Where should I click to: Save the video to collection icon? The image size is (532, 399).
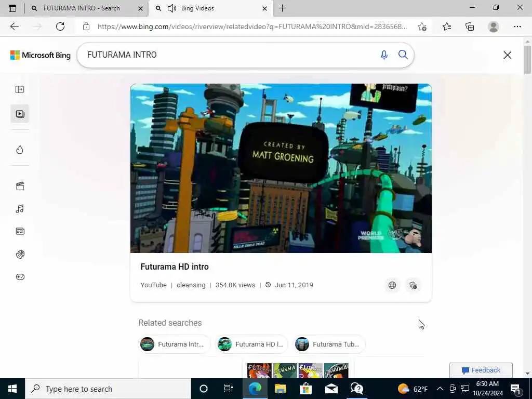click(413, 285)
